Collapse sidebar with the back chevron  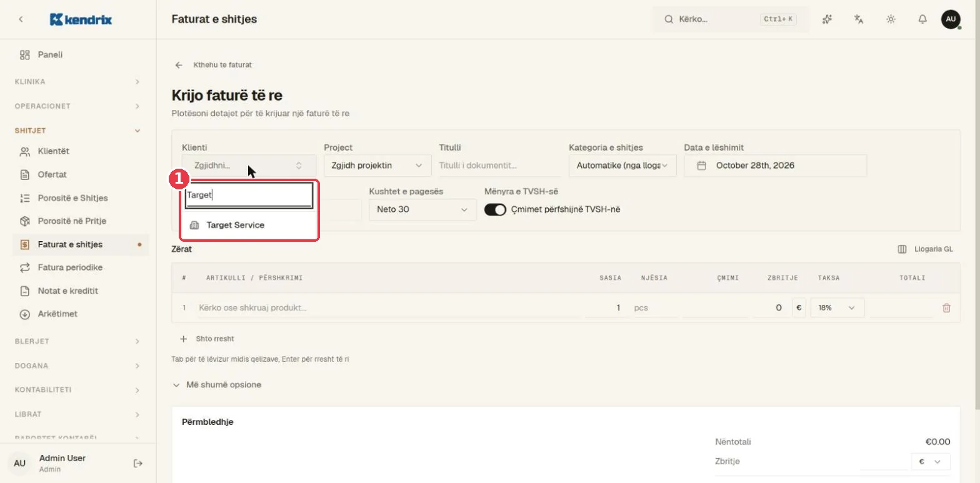click(x=21, y=19)
